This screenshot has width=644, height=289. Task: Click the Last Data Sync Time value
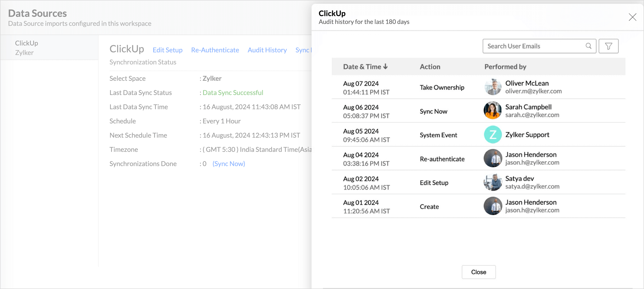tap(252, 107)
